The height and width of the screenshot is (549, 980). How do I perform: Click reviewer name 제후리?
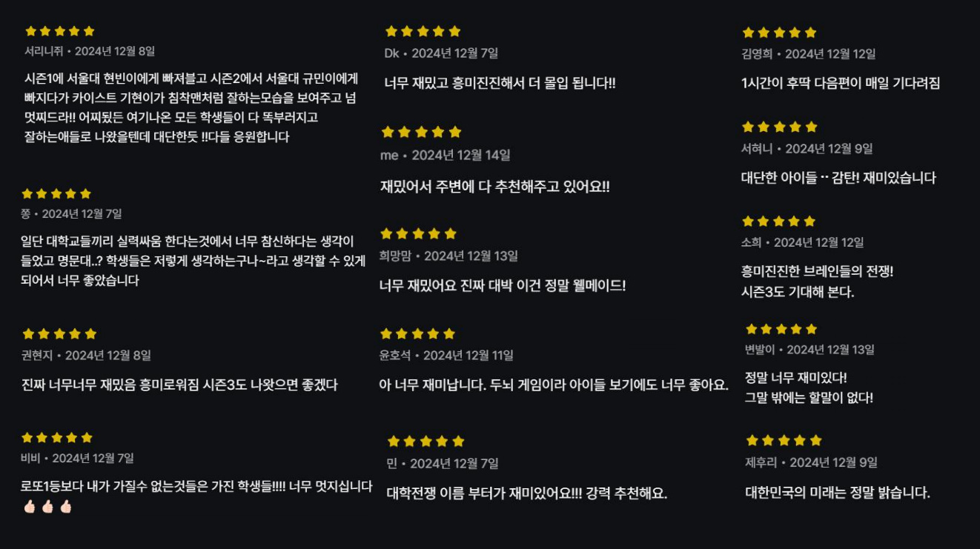pos(761,462)
